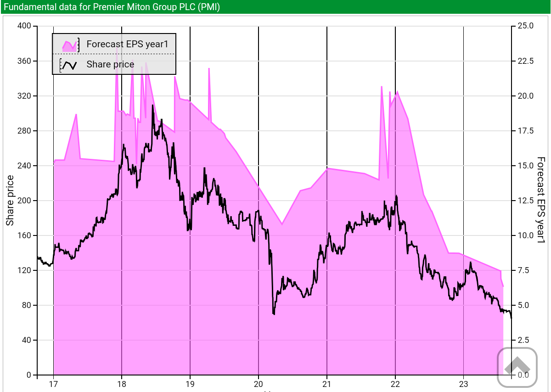The image size is (551, 392).
Task: Select the 'Forecast EPS year1' right axis title
Action: pos(541,200)
